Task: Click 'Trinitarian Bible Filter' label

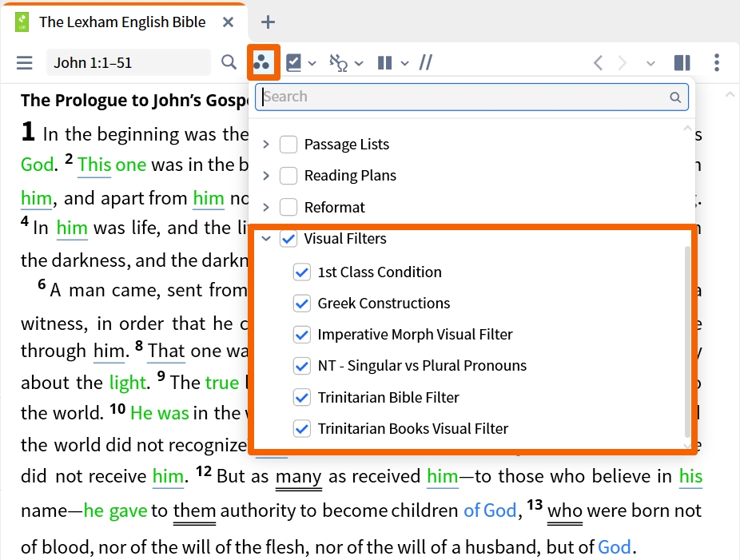Action: [x=388, y=397]
